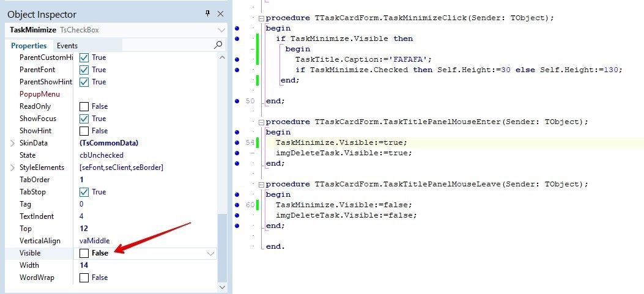Select the TabOrder property value 1

click(x=82, y=180)
